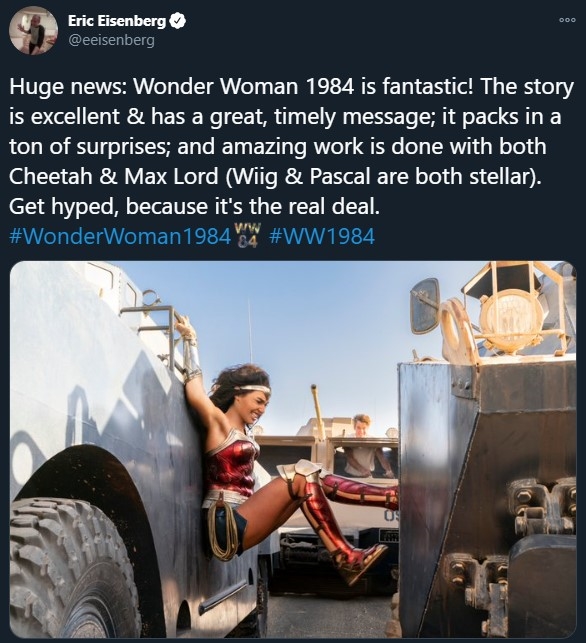Click the bound wrists on truck railing
586x643 pixels.
coord(185,329)
